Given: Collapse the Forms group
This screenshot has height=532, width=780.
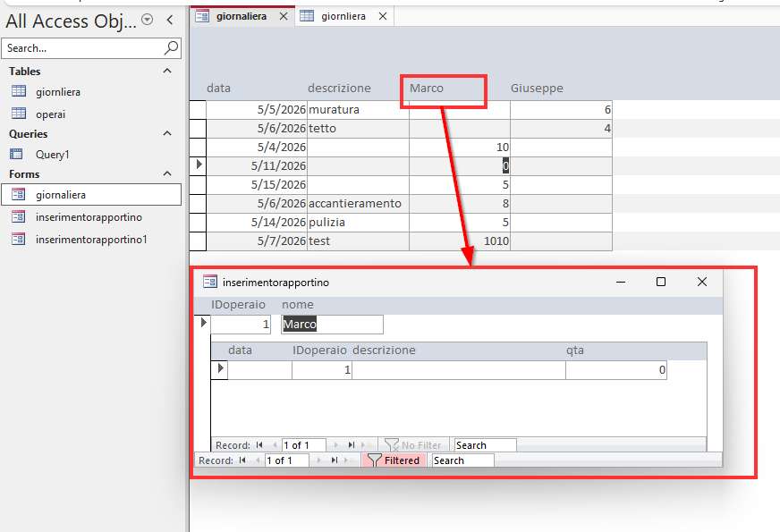Looking at the screenshot, I should coord(167,174).
